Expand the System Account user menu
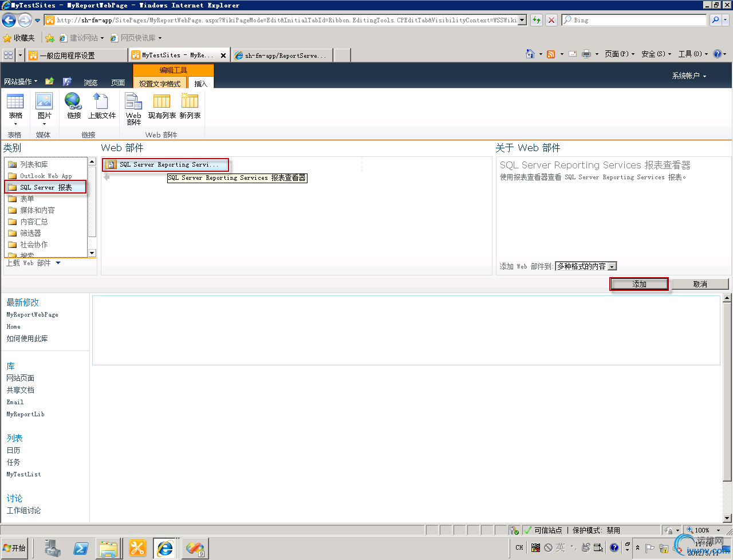733x560 pixels. pos(689,76)
